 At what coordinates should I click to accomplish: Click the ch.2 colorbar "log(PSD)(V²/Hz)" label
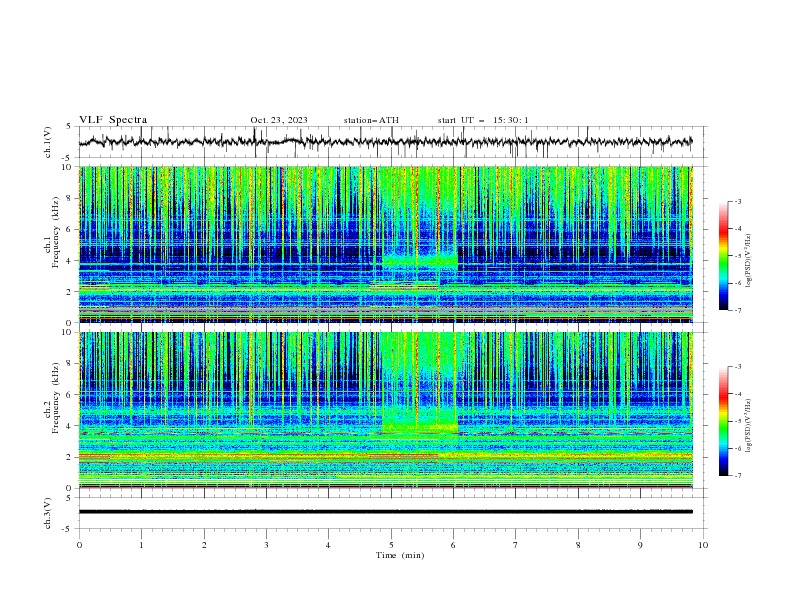click(749, 426)
